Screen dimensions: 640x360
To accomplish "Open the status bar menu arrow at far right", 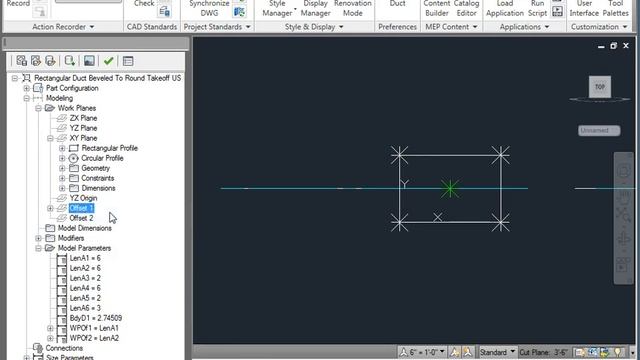I will coord(632,353).
